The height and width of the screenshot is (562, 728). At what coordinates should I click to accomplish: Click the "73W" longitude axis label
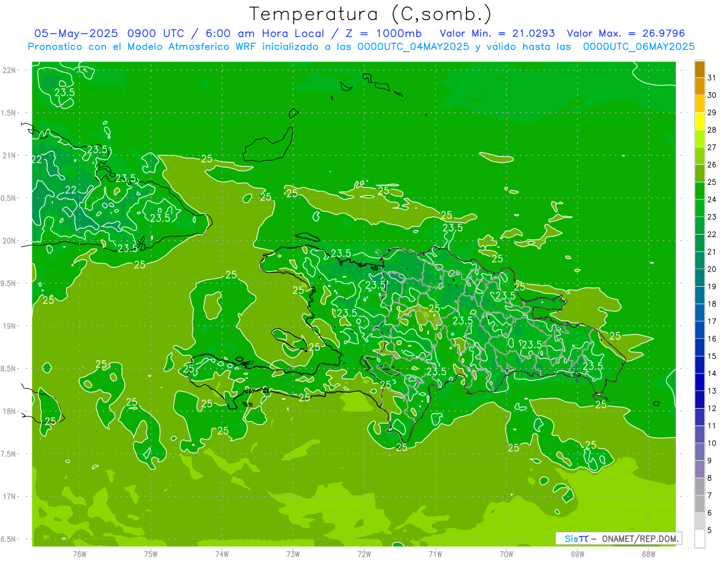(x=293, y=554)
